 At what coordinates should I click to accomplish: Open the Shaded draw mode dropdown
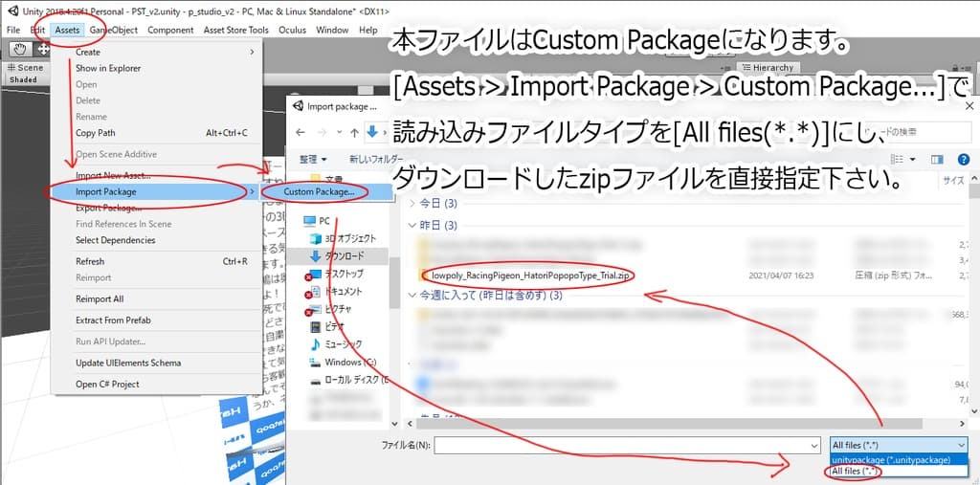(x=23, y=79)
